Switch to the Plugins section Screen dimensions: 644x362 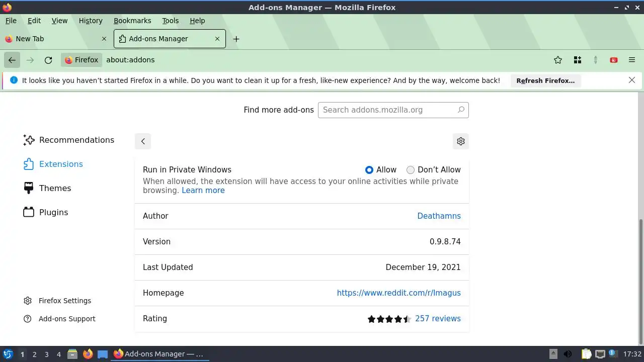(x=46, y=213)
